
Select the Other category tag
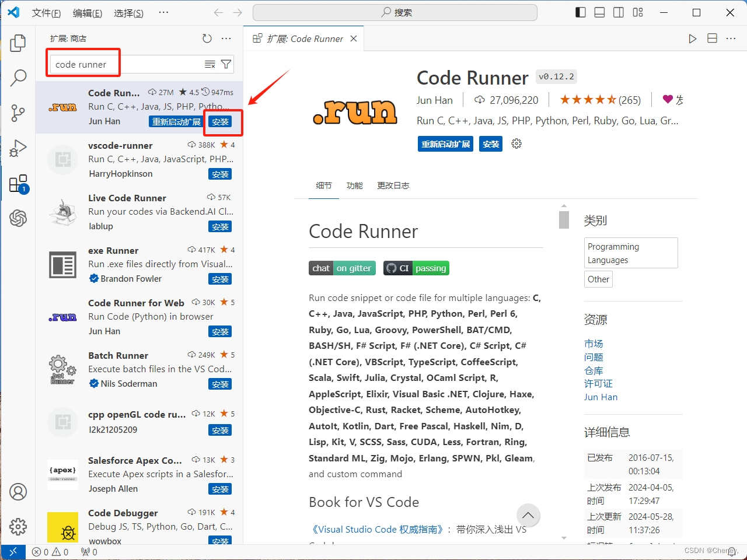[598, 279]
